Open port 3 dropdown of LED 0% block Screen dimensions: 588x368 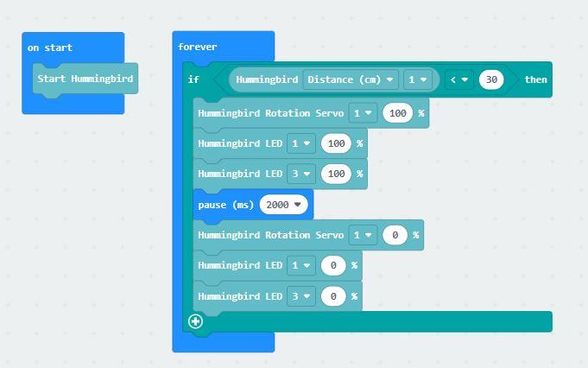pyautogui.click(x=301, y=296)
